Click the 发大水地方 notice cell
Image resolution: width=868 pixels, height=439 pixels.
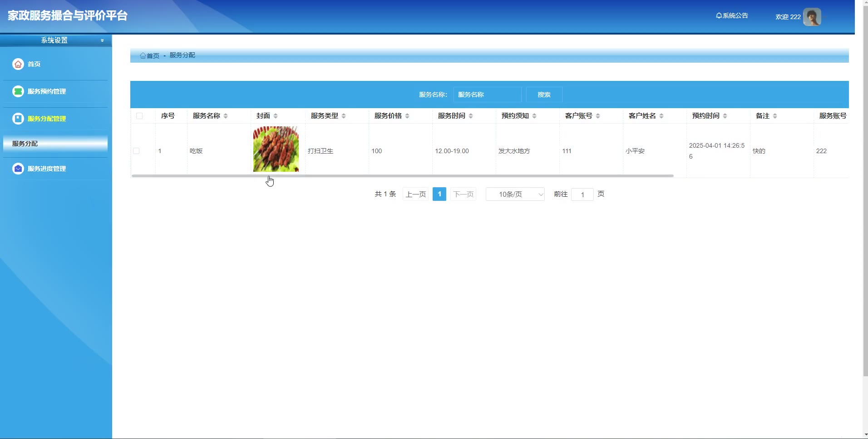pos(514,151)
